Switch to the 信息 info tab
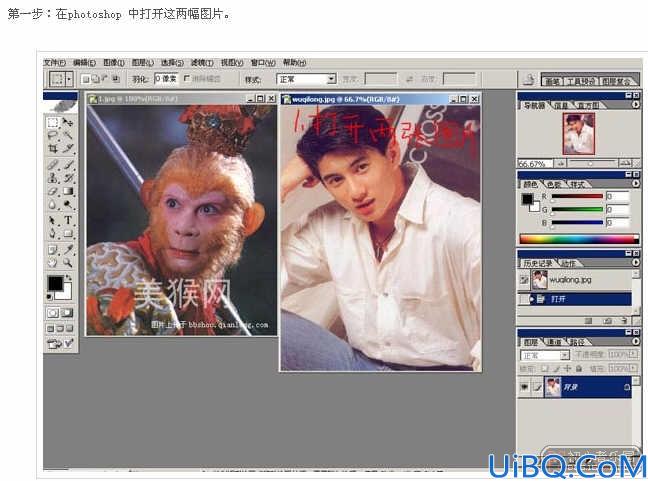648x481 pixels. tap(561, 105)
